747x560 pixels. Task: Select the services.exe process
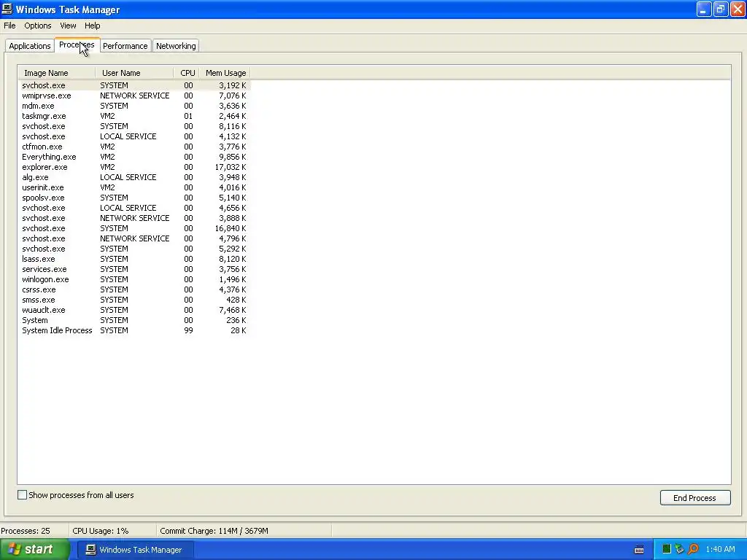click(135, 269)
